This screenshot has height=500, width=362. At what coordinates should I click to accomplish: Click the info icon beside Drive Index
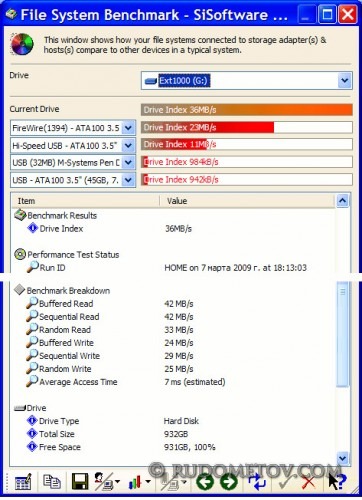coord(33,228)
